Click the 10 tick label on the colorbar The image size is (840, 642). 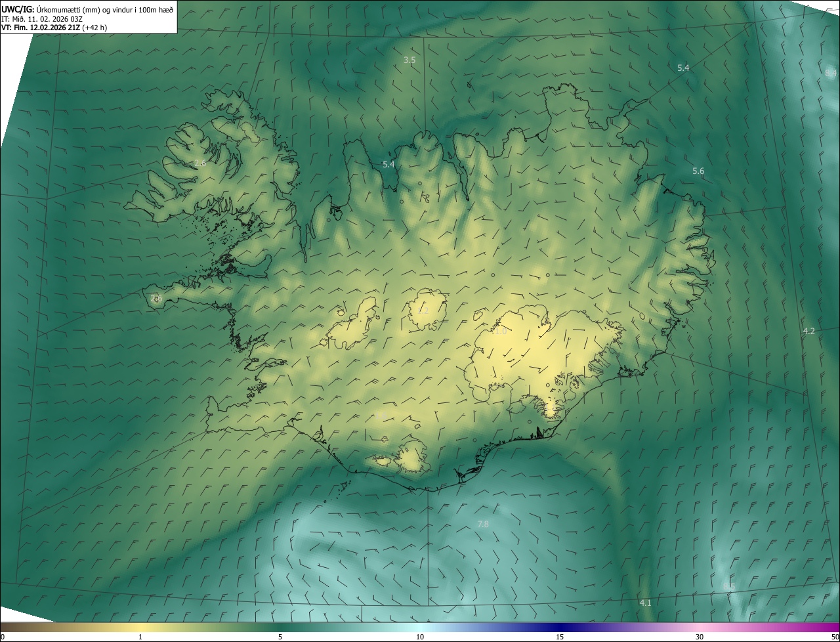tap(420, 637)
